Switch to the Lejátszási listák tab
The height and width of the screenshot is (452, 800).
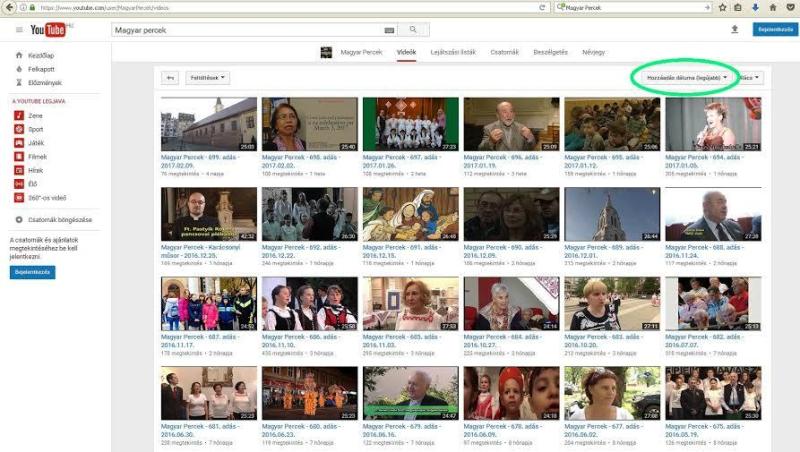pyautogui.click(x=451, y=51)
